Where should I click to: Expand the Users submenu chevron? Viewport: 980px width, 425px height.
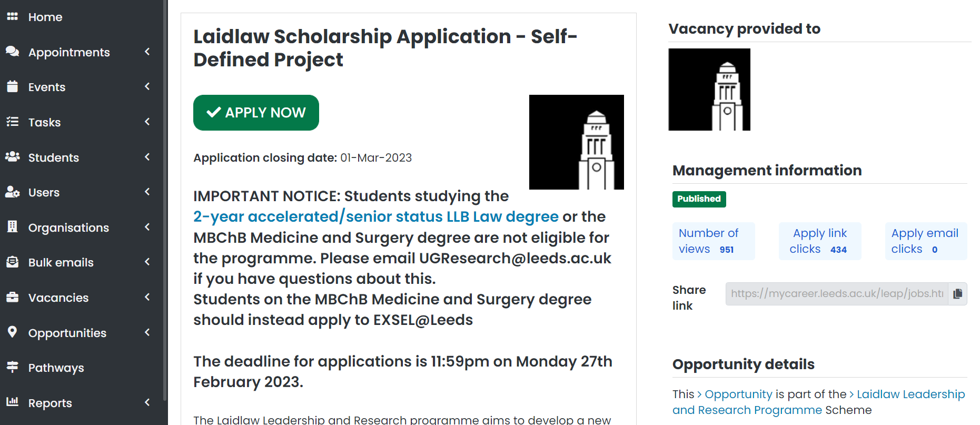147,192
